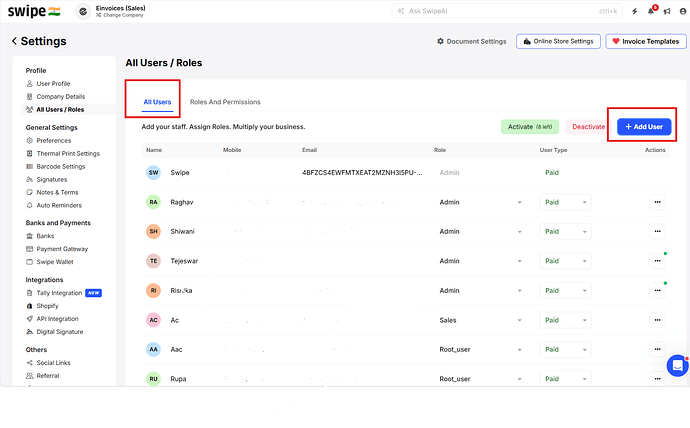Click the SH avatar for Shiwani
Viewport: 690px width, 428px height.
(153, 231)
